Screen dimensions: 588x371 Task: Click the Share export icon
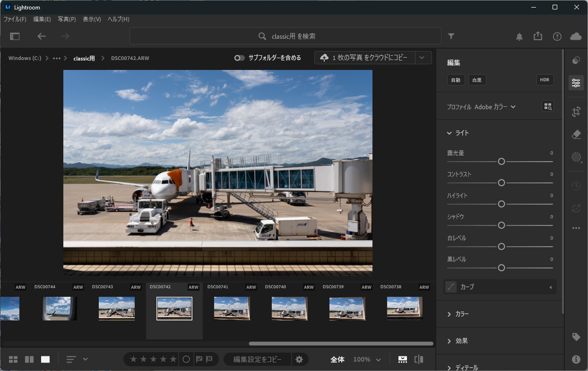click(538, 36)
